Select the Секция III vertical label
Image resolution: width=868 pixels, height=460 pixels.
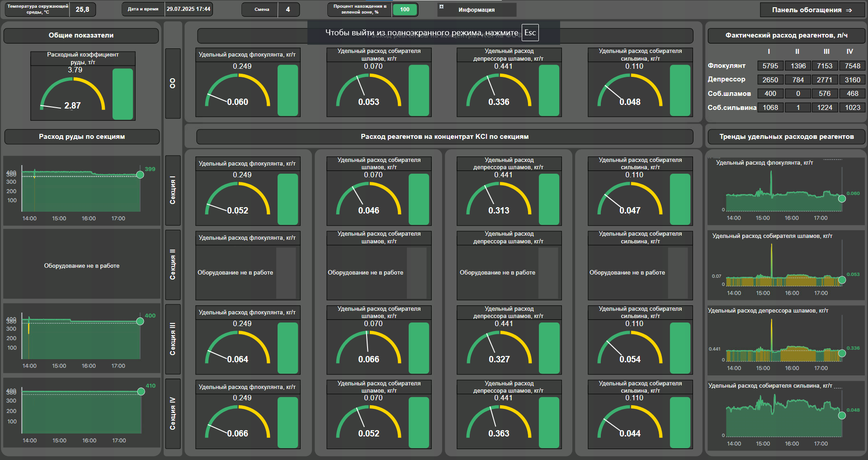(173, 339)
